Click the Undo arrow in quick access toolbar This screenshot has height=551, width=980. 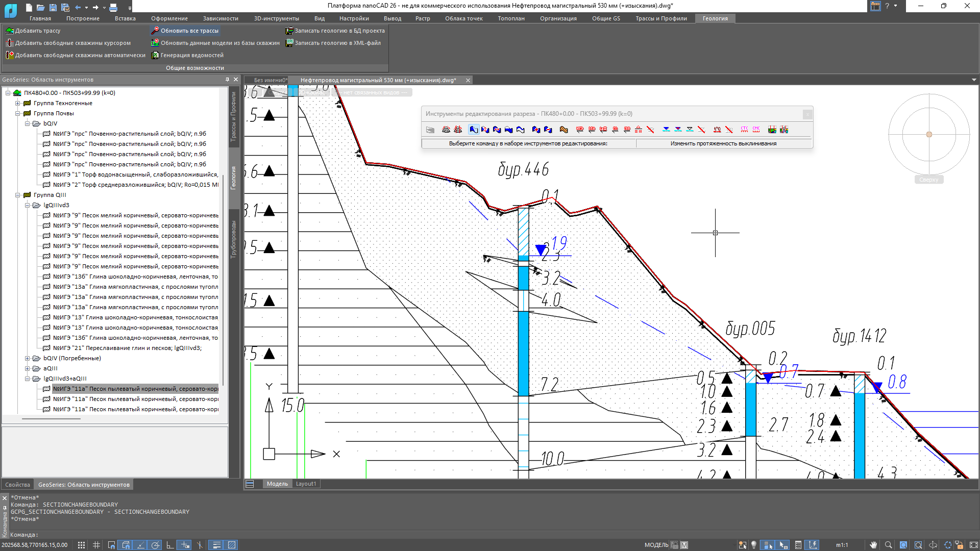[x=78, y=7]
